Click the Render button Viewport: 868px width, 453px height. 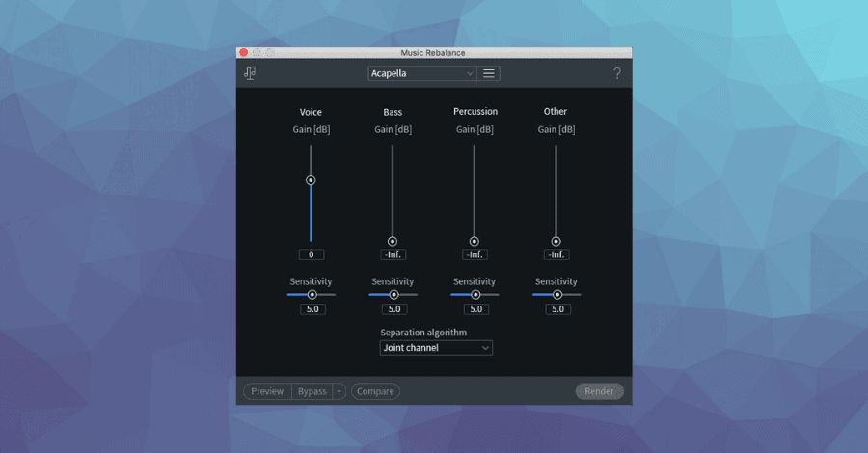pos(600,391)
